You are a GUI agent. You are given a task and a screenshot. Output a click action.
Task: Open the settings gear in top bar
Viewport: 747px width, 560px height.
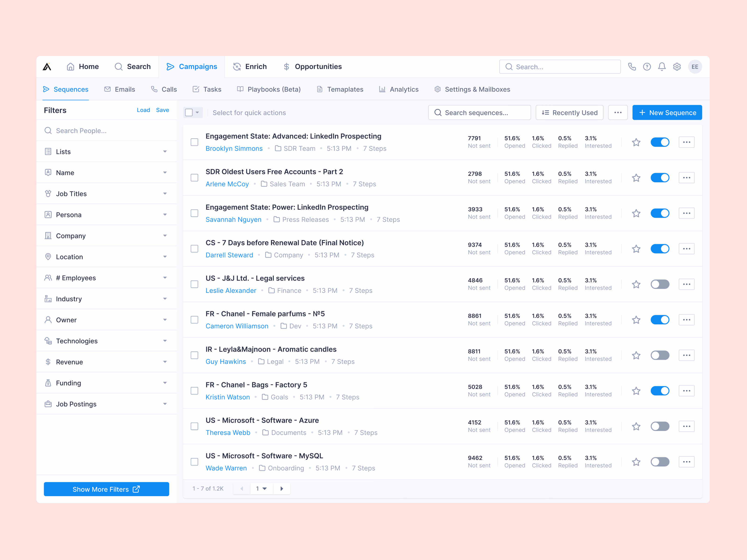click(x=677, y=66)
